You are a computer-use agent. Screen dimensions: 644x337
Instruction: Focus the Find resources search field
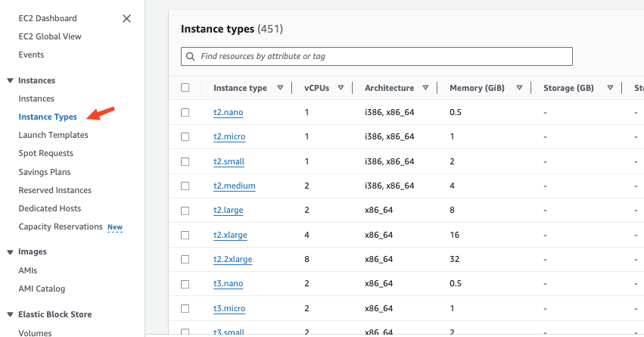point(377,56)
